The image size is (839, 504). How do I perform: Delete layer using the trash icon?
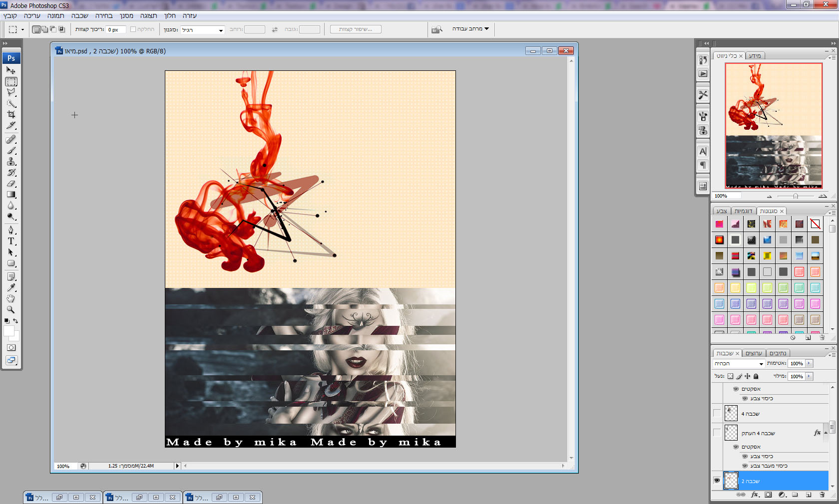pos(822,495)
